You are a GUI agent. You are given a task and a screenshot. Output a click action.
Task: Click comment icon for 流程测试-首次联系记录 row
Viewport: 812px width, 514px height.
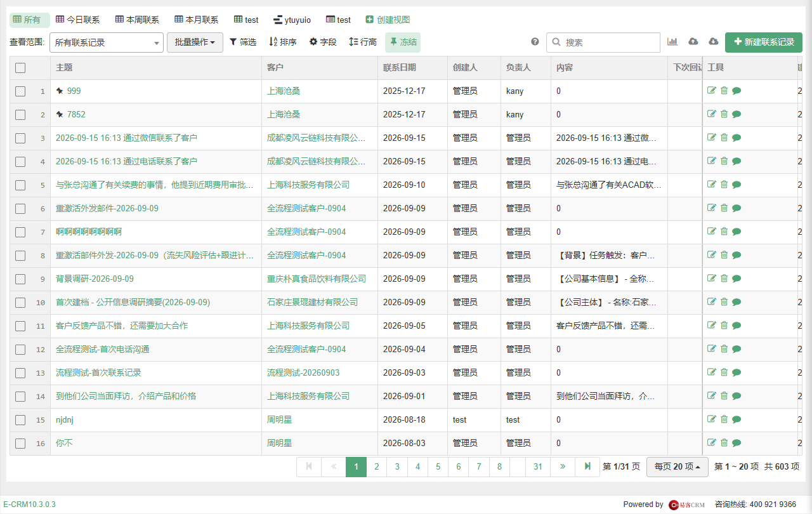[737, 372]
